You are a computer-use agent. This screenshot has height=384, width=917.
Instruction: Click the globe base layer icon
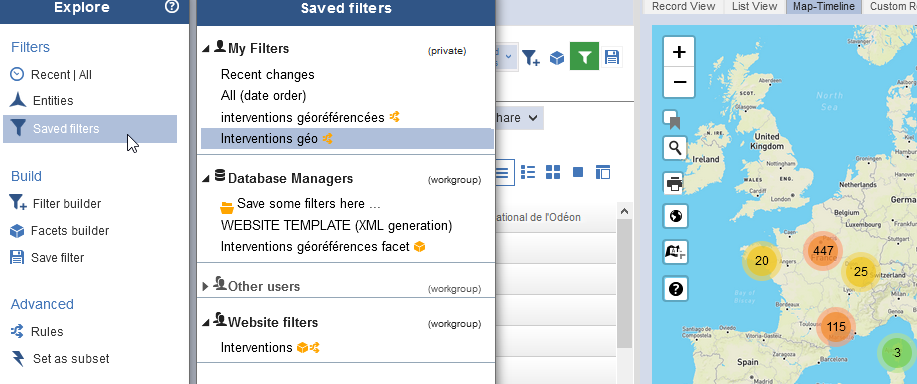click(x=675, y=216)
